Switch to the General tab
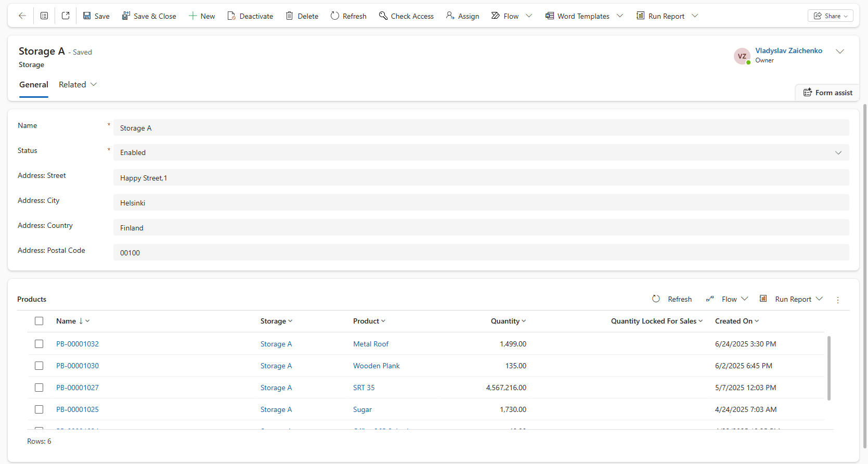868x464 pixels. (x=34, y=85)
